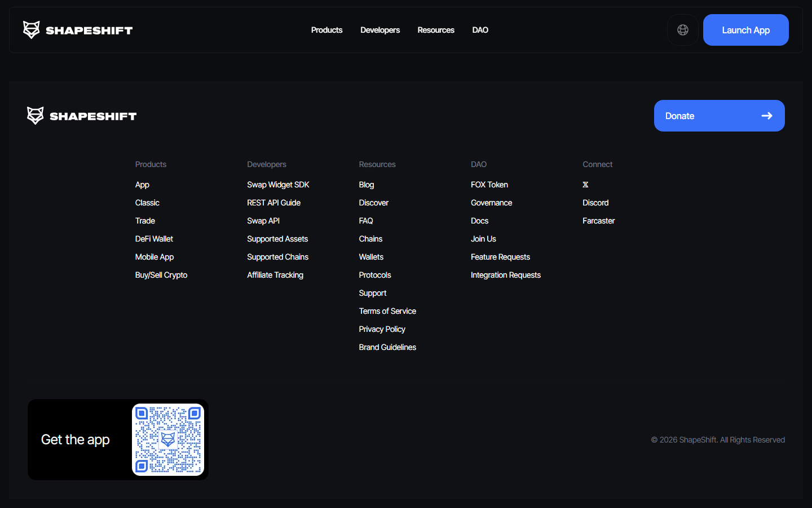Open the X social link
812x508 pixels.
click(x=585, y=185)
